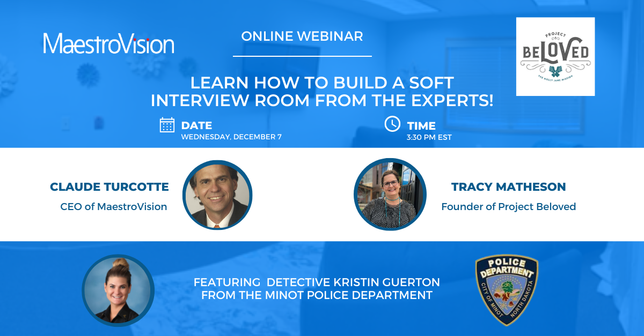Click the DATE label
The height and width of the screenshot is (336, 644).
click(x=196, y=126)
